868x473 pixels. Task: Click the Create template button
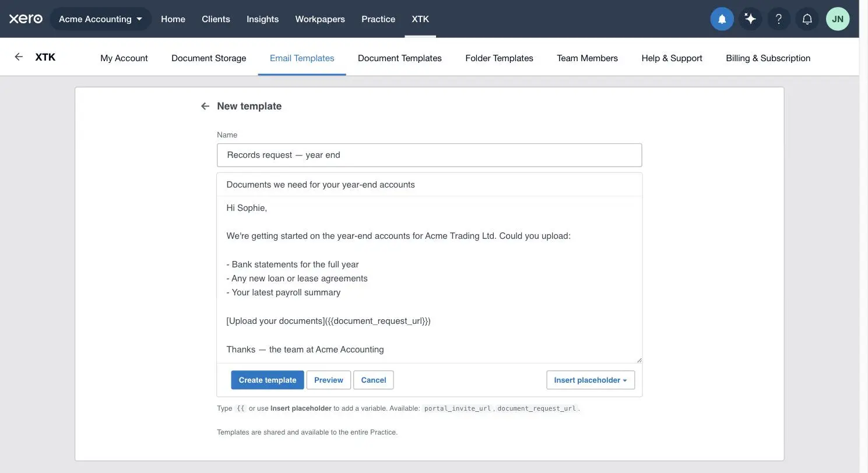click(x=268, y=380)
